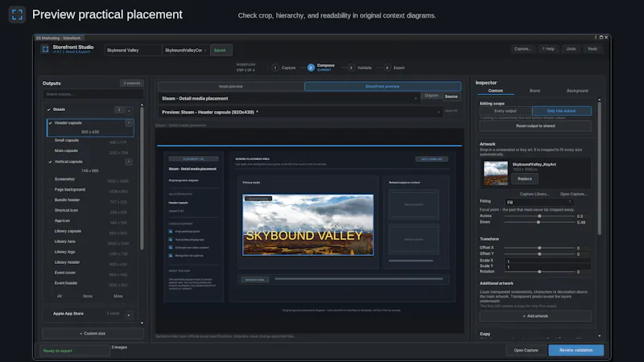Select the Source view tab
The image size is (644, 362).
pos(451,97)
